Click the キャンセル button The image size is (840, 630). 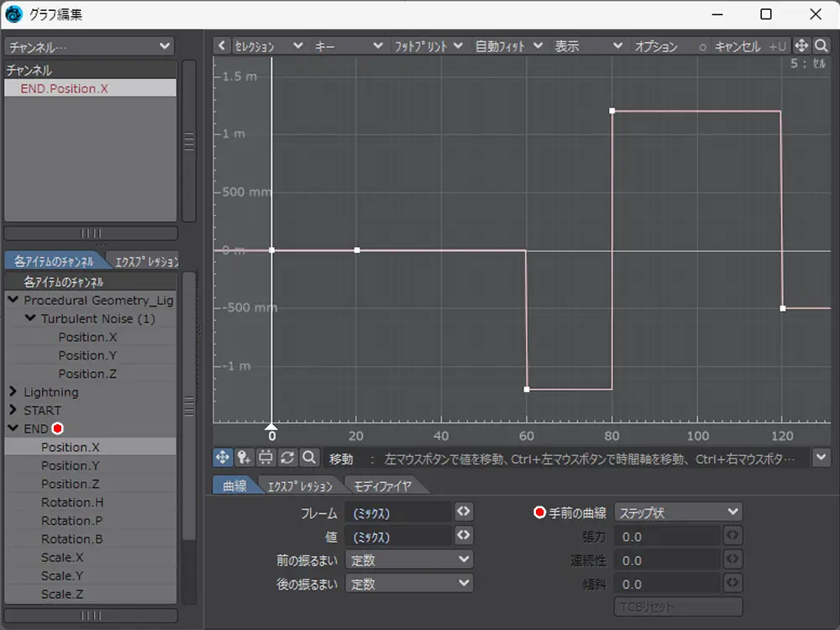tap(737, 46)
